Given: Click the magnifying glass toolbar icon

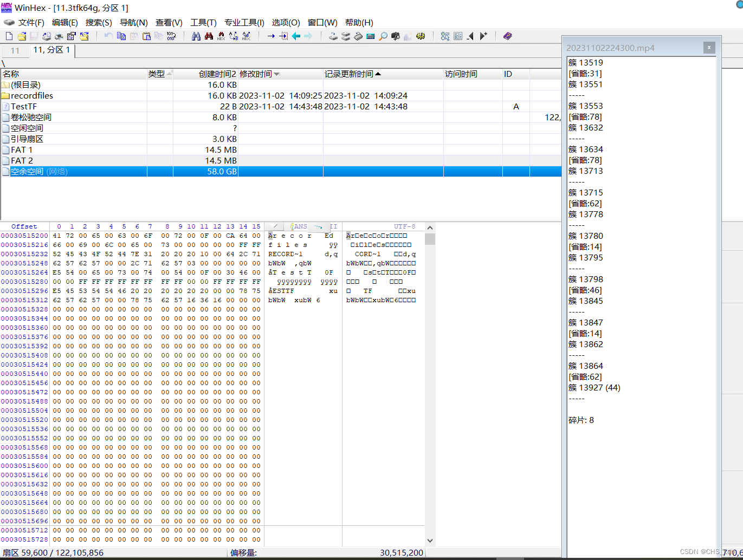Looking at the screenshot, I should [x=383, y=36].
